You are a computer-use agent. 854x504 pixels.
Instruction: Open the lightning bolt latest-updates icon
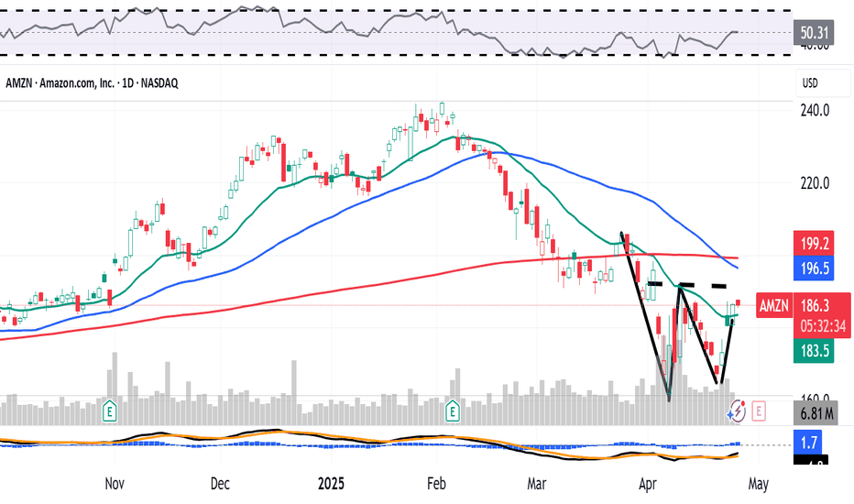coord(737,411)
